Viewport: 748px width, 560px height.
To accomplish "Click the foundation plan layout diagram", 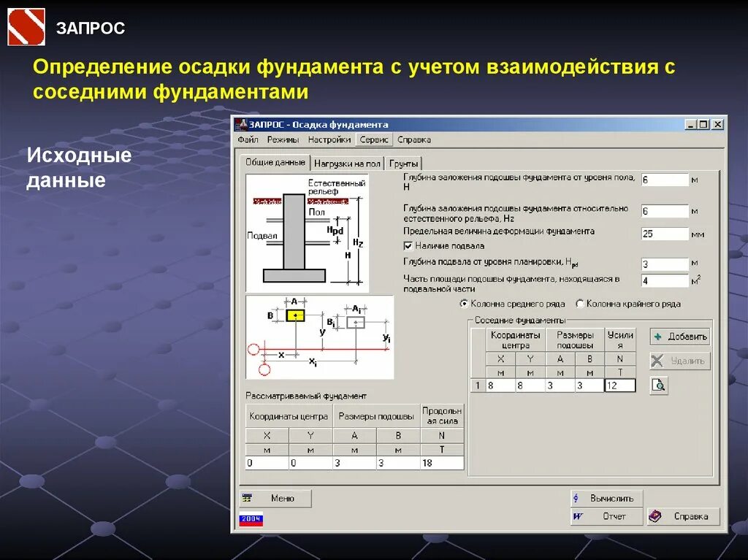I will (320, 337).
